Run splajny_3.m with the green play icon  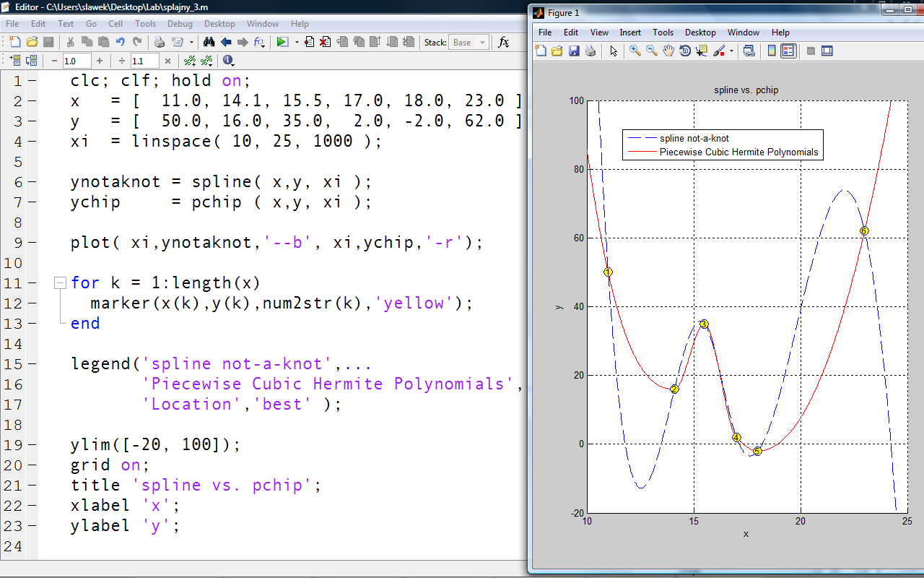(282, 42)
